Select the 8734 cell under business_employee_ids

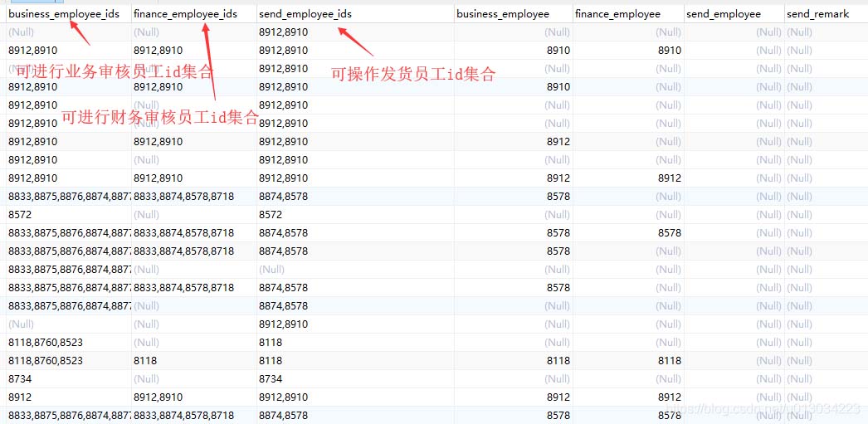[69, 379]
